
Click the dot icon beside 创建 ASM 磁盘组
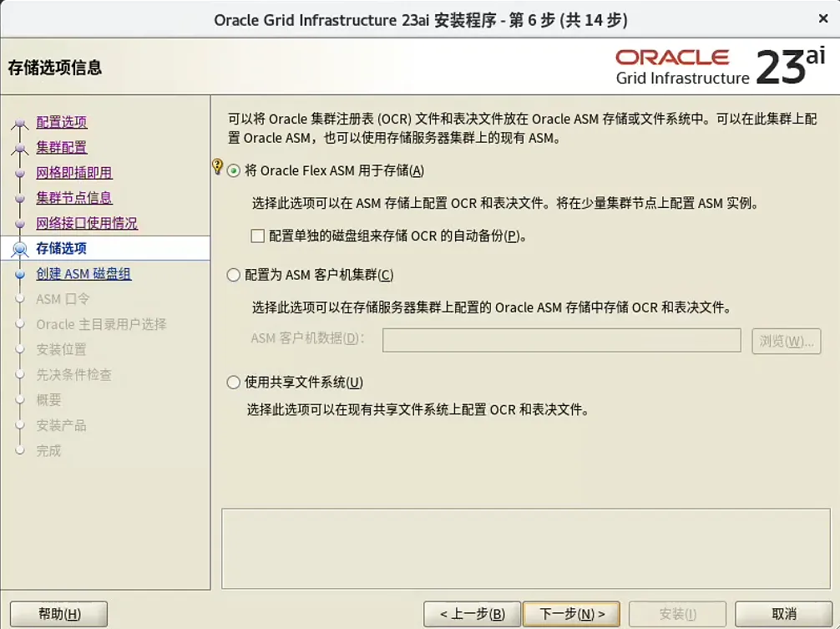[x=19, y=273]
